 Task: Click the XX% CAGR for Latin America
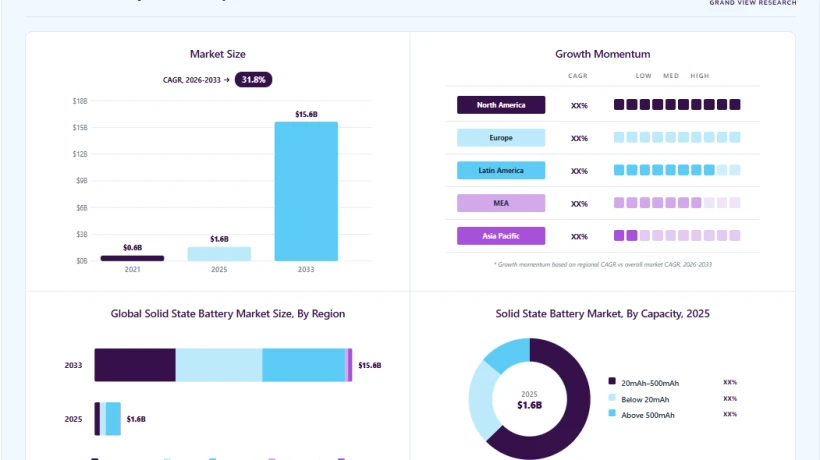579,171
